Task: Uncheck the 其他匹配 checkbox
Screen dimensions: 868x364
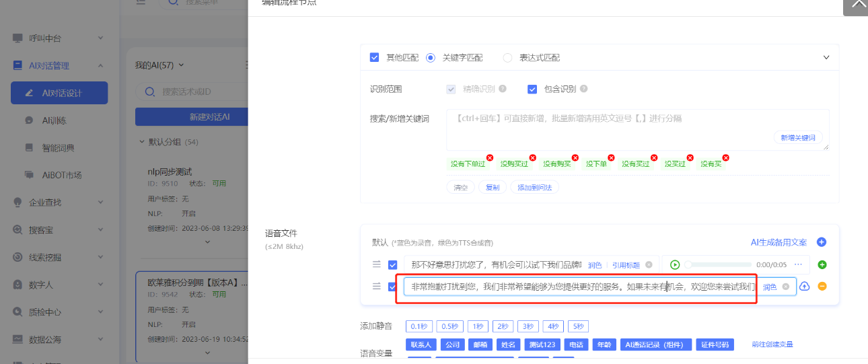Action: click(x=375, y=58)
